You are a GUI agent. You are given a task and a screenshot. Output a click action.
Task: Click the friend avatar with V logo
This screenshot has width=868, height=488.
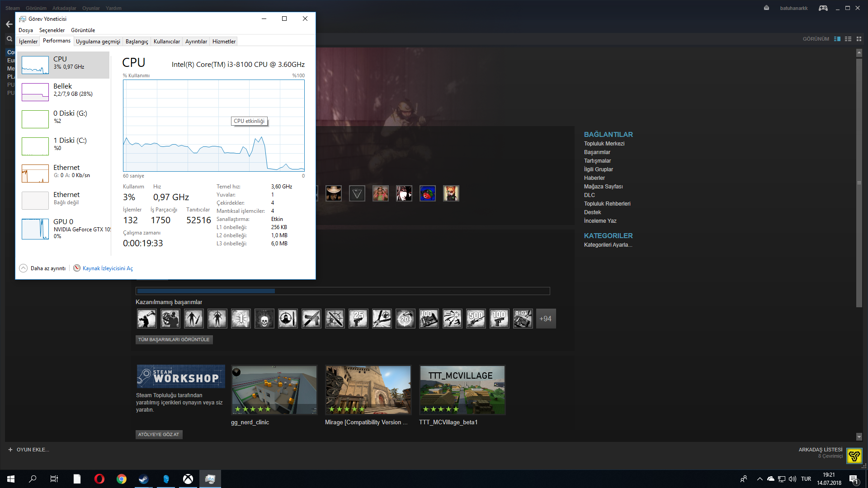pyautogui.click(x=357, y=193)
